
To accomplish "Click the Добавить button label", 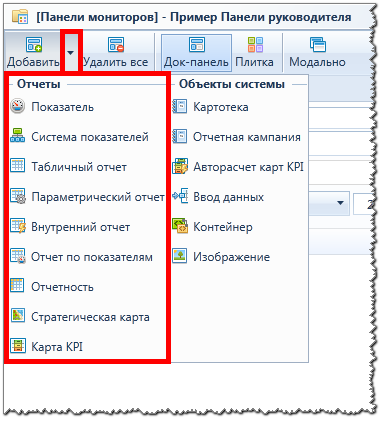I will [x=33, y=62].
